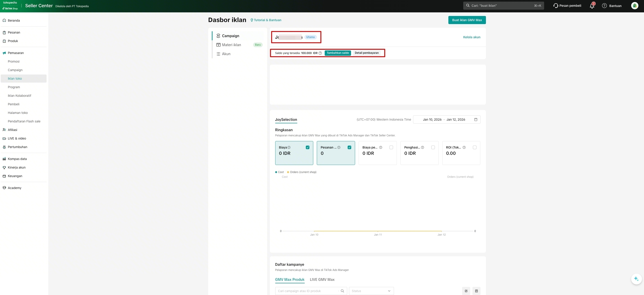
Task: Disable the Pesanan metric checkbox
Action: click(x=349, y=147)
